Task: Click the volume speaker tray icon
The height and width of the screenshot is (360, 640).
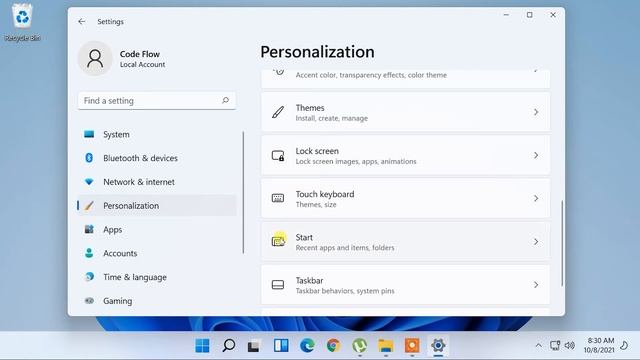Action: coord(570,346)
